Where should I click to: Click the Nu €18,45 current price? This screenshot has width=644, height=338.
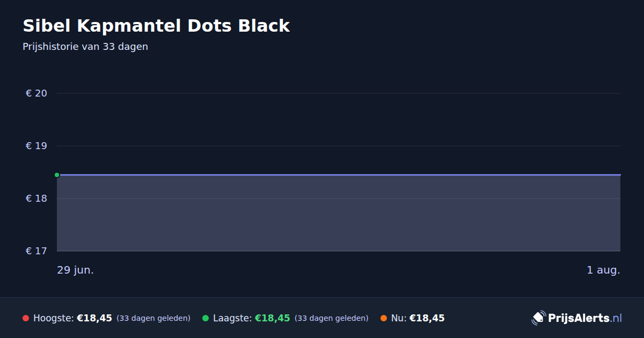427,318
